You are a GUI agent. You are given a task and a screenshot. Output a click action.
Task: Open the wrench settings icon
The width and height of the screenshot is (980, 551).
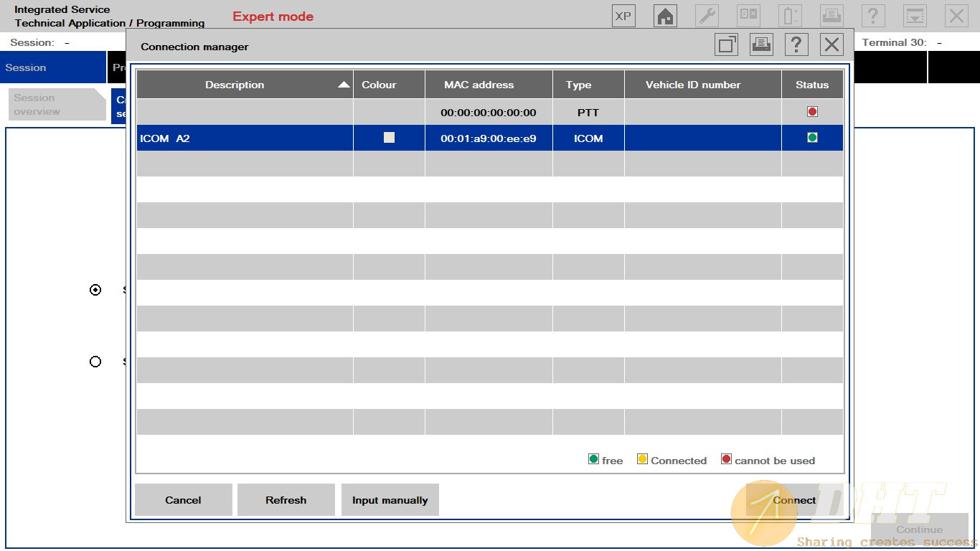coord(707,16)
